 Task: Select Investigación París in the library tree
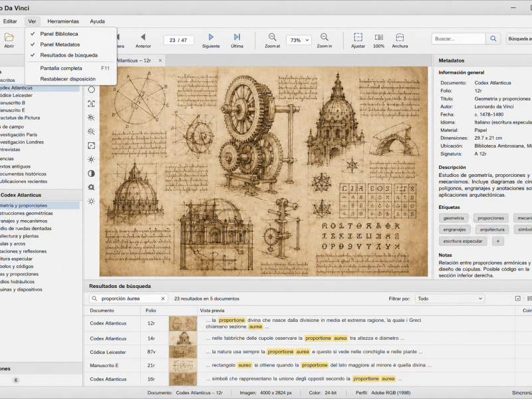pos(19,135)
